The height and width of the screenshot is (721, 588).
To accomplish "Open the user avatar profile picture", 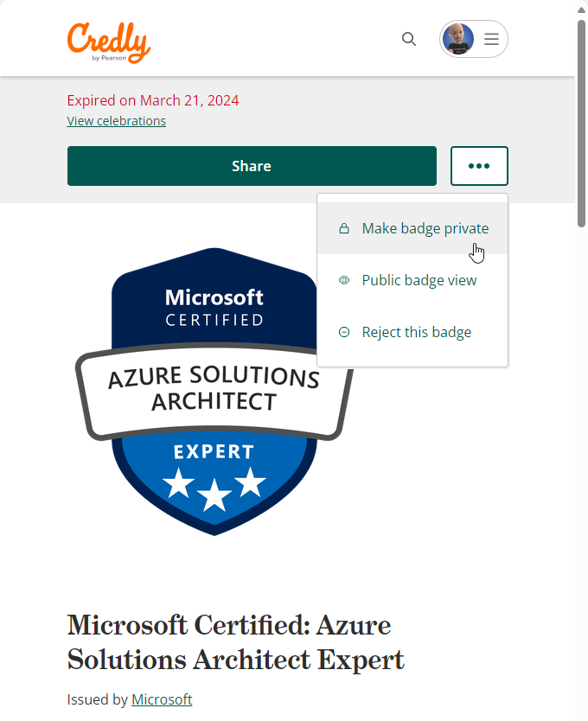I will point(458,39).
